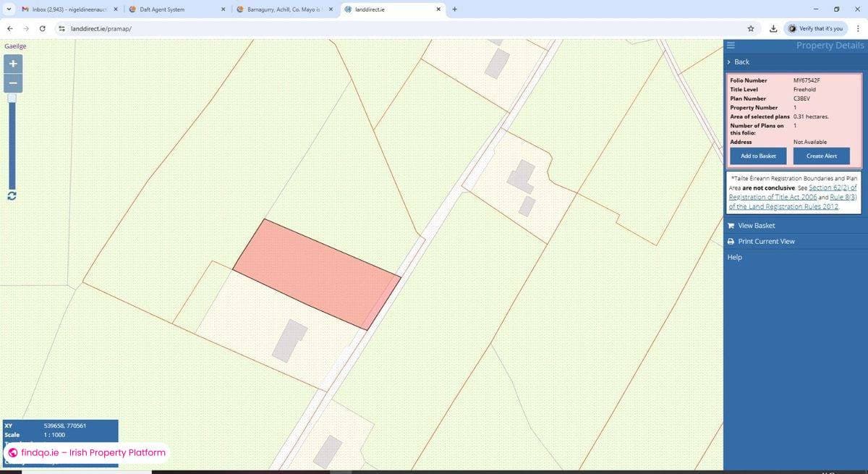Click the Add to Basket button

tap(757, 156)
